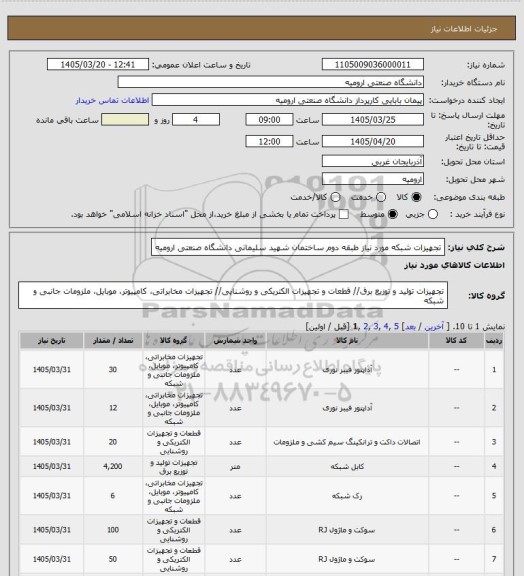Image resolution: width=524 pixels, height=576 pixels.
Task: Click buyer organization field دانشگاه صنعتی ارومیه
Action: 270,82
